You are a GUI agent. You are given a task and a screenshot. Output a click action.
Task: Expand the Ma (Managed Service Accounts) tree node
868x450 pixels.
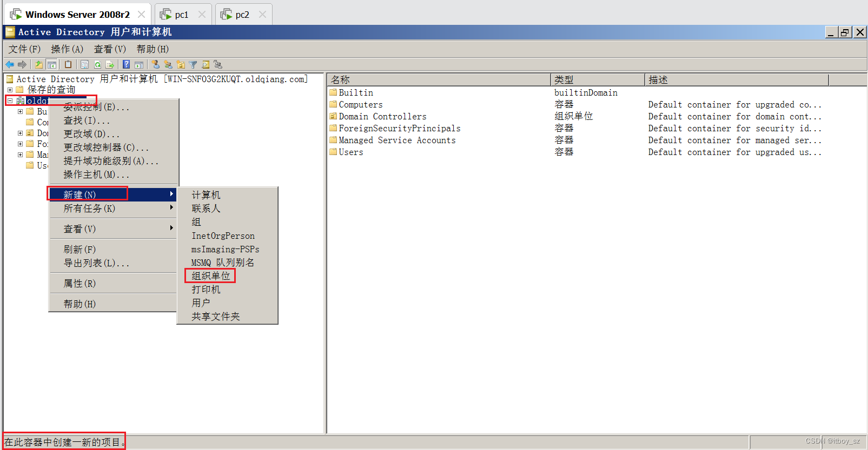(20, 155)
